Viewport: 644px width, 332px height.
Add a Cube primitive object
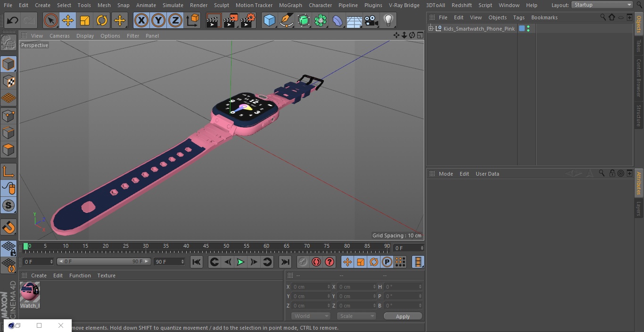[x=269, y=20]
